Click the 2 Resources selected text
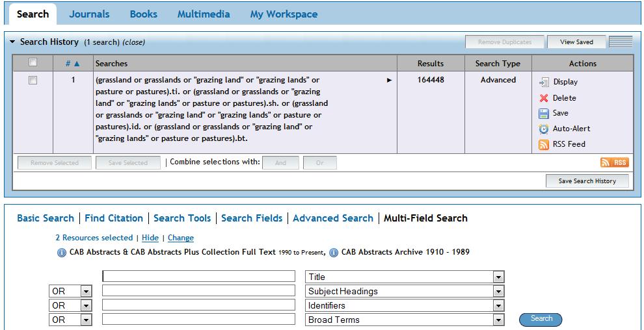 click(94, 238)
